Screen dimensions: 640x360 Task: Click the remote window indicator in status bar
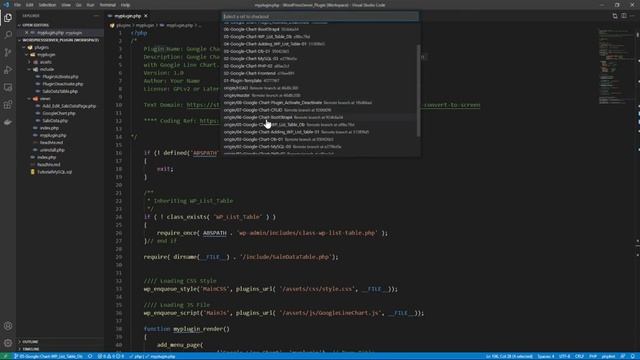(5, 356)
